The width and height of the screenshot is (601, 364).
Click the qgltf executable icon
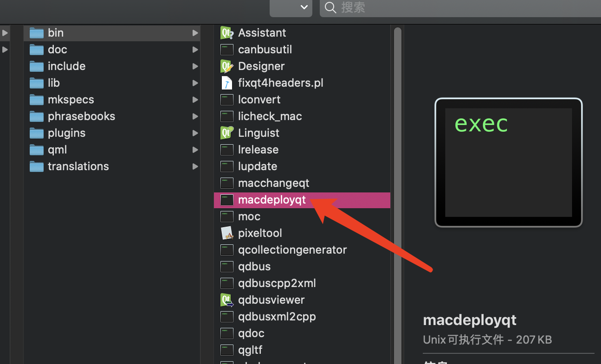click(x=226, y=350)
